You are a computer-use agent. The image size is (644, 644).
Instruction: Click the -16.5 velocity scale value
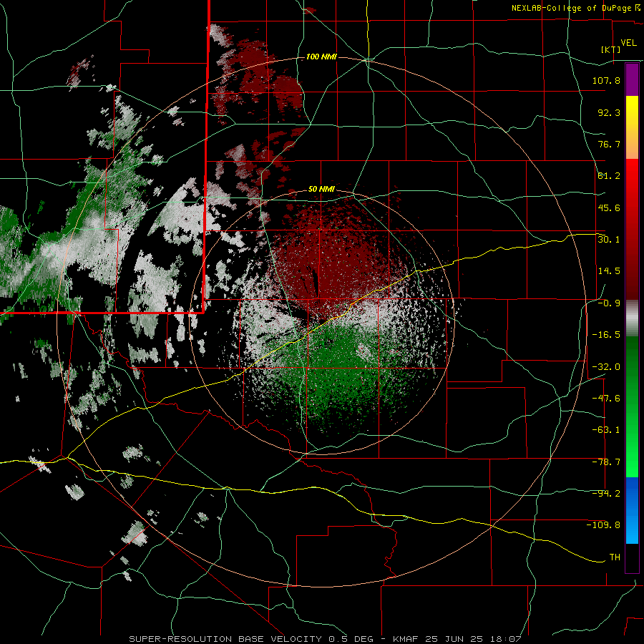tap(606, 335)
